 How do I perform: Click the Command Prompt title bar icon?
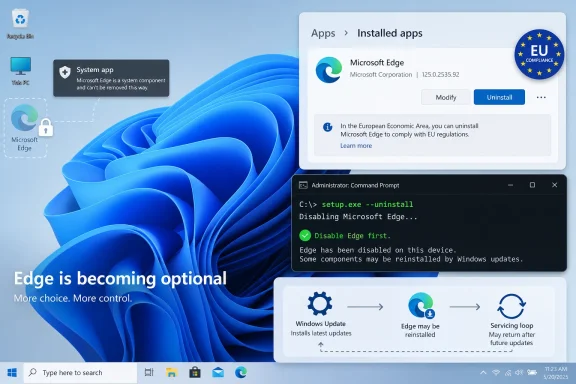pos(303,185)
